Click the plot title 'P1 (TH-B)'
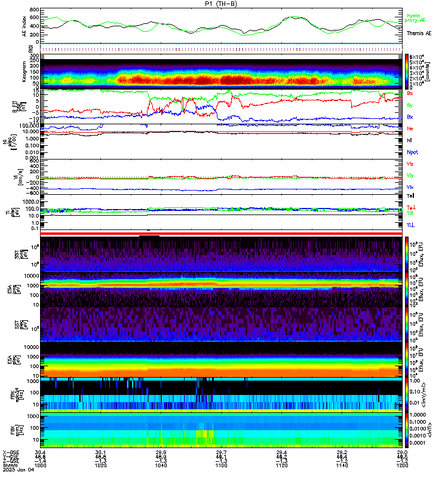The height and width of the screenshot is (478, 448). click(x=220, y=4)
